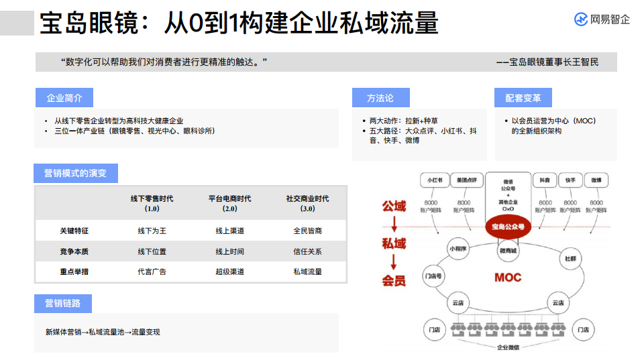Select the 抖音 platform box
The width and height of the screenshot is (644, 362).
[545, 180]
